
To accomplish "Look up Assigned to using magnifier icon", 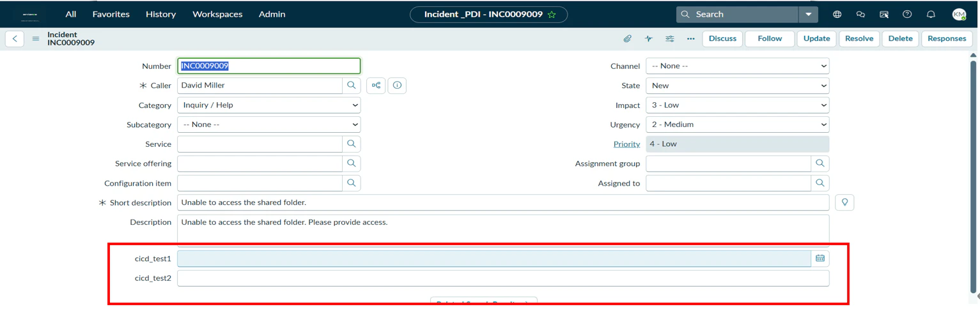I will coord(820,183).
